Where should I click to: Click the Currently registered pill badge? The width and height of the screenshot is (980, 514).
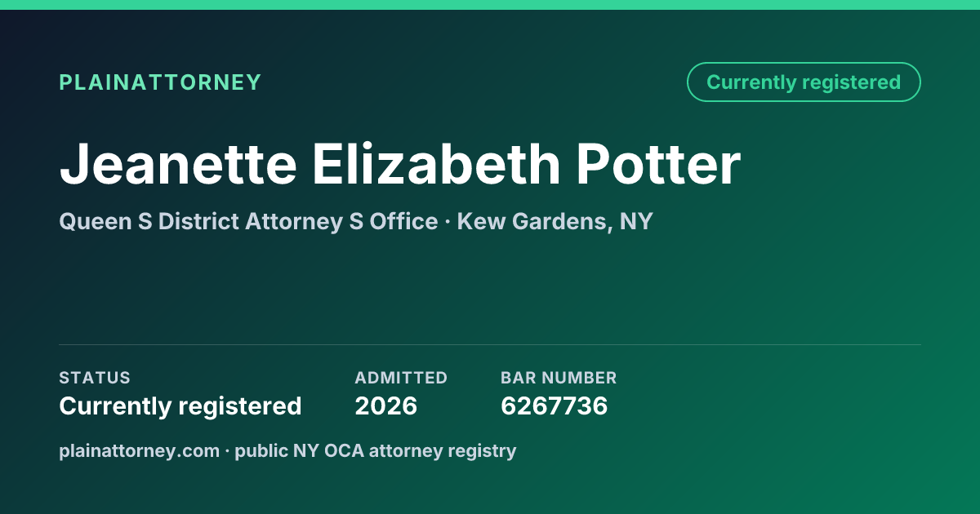[x=804, y=82]
